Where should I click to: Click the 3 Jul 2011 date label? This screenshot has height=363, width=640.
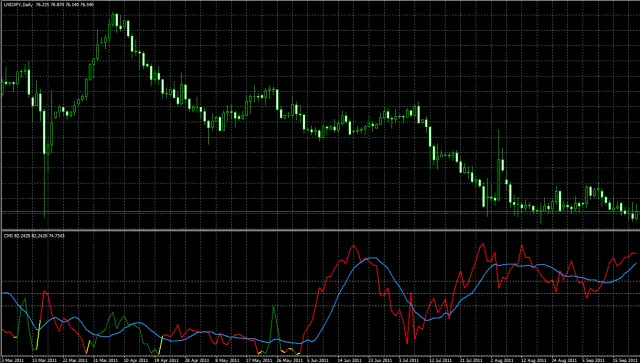tap(409, 360)
